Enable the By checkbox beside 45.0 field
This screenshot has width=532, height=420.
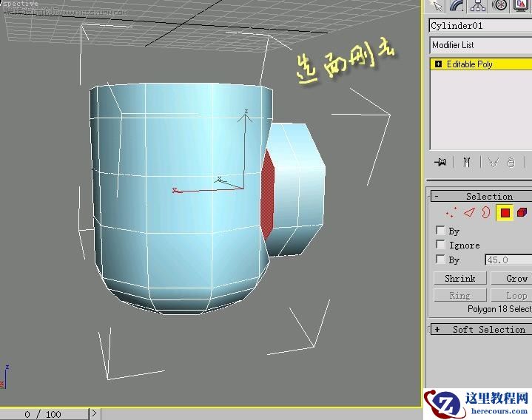[440, 260]
